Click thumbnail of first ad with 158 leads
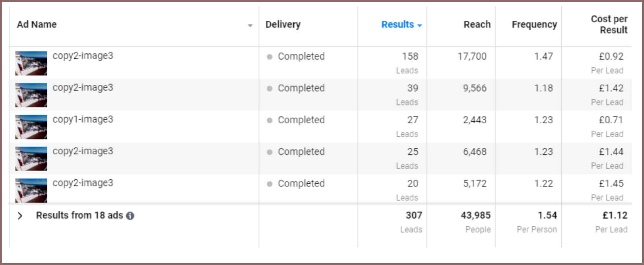The height and width of the screenshot is (265, 644). [31, 63]
